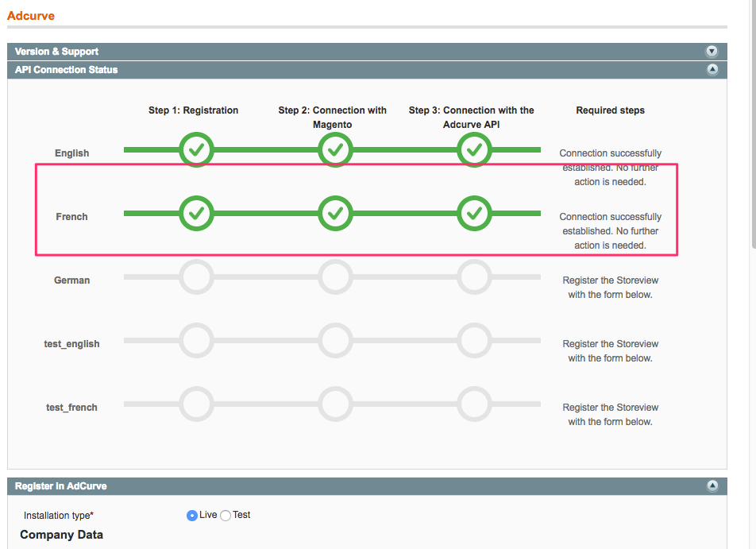Click the Step 3: Connection with Adcurve API heading
Viewport: 756px width, 549px height.
point(472,118)
